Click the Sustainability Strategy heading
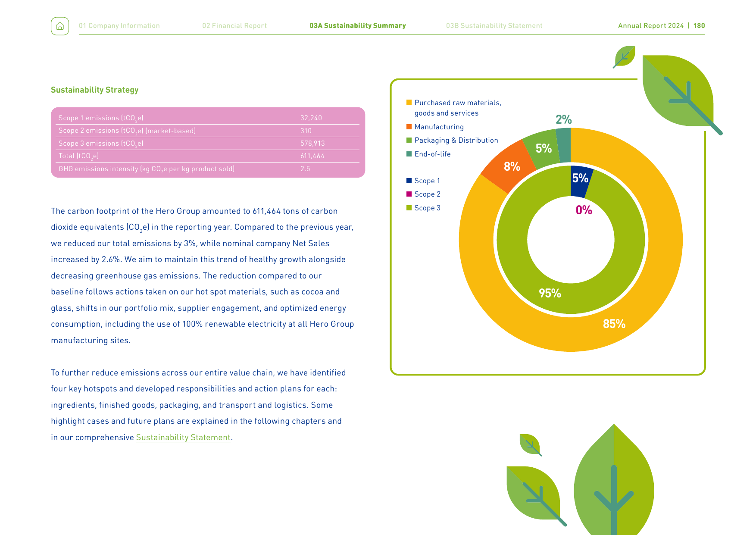This screenshot has height=535, width=756. 95,90
